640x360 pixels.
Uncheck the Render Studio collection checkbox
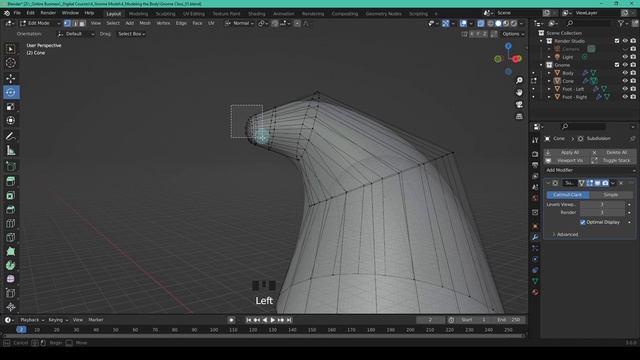617,41
